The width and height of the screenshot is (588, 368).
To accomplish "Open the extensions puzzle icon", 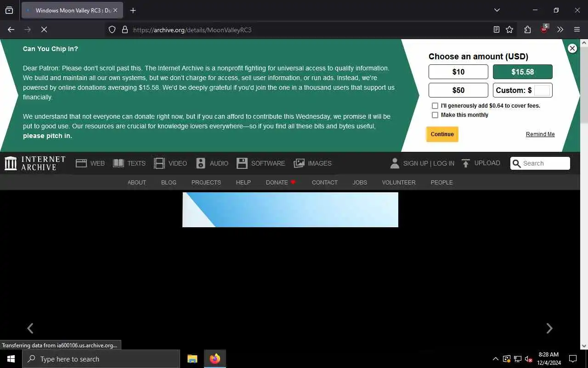I will (x=527, y=30).
